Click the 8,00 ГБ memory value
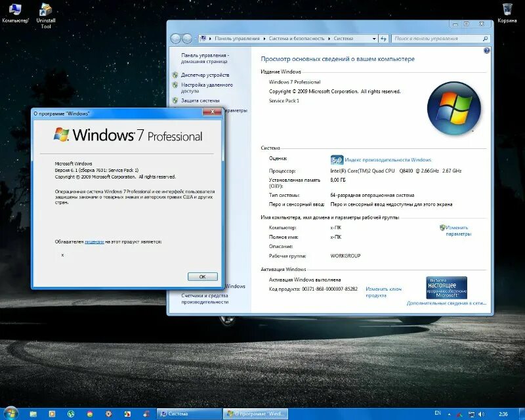The width and height of the screenshot is (525, 420). [x=337, y=180]
